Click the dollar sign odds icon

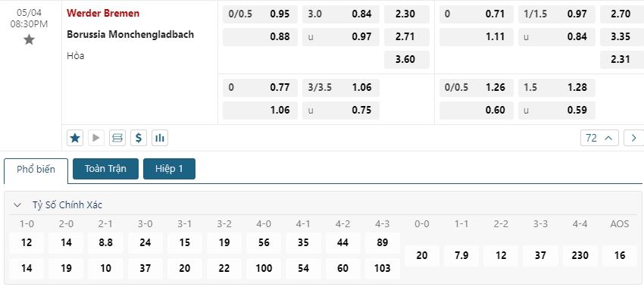(x=139, y=138)
